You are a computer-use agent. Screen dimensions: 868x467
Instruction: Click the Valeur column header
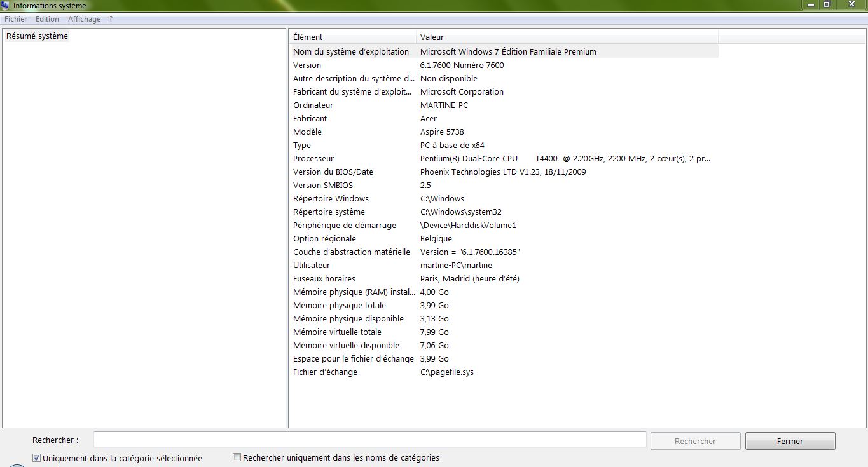pyautogui.click(x=566, y=37)
